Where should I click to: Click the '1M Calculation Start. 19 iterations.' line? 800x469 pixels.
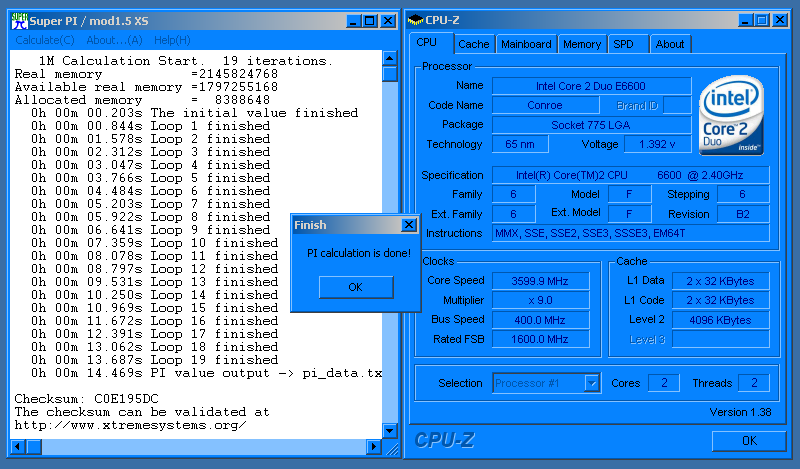pyautogui.click(x=186, y=61)
